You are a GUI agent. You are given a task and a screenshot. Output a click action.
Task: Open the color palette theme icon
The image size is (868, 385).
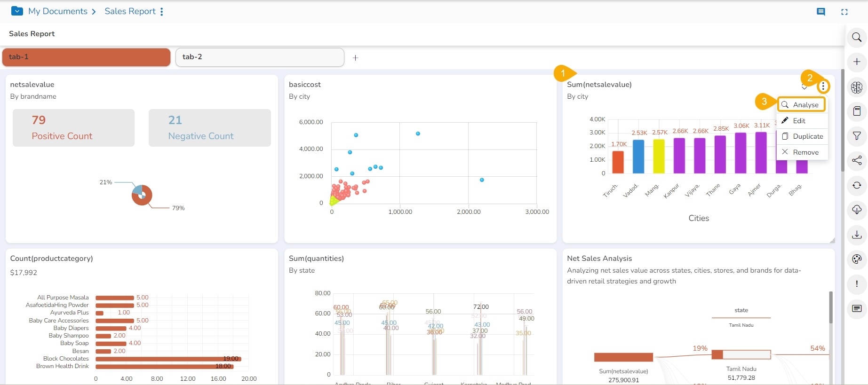pos(857,259)
